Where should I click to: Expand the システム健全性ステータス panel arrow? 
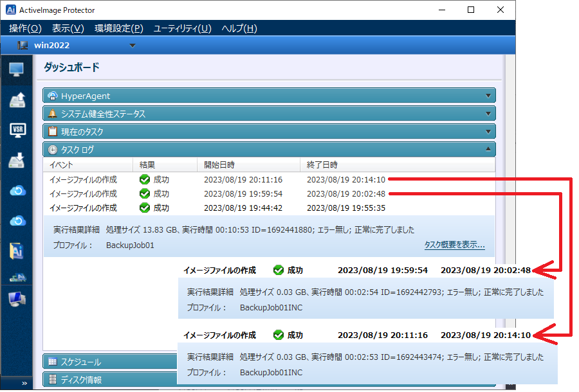coord(488,114)
